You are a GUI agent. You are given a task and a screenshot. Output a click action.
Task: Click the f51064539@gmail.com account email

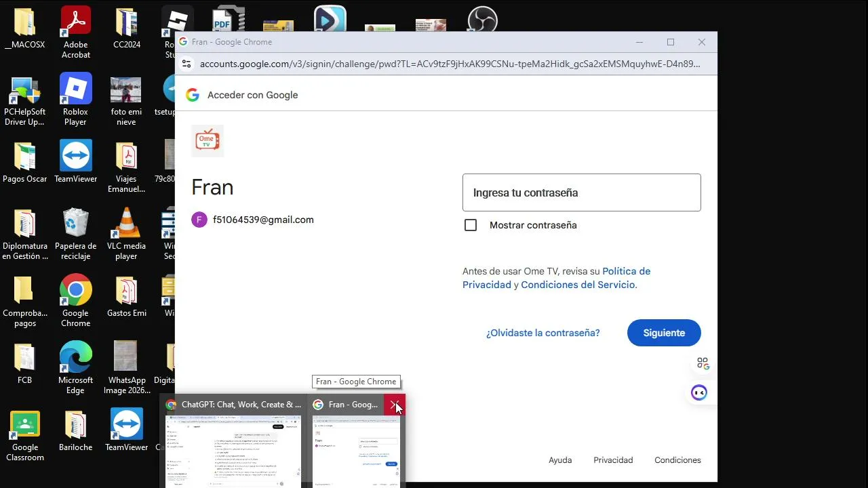pyautogui.click(x=263, y=220)
